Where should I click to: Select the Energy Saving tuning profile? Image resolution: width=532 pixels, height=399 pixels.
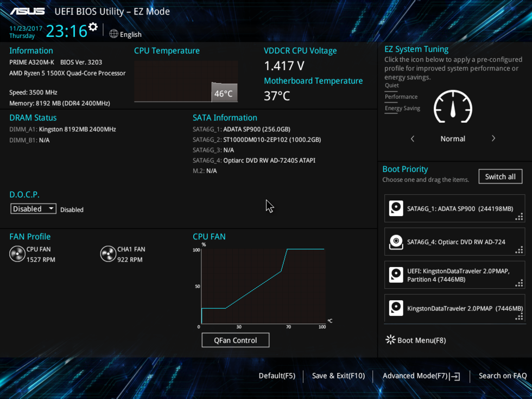coord(402,108)
